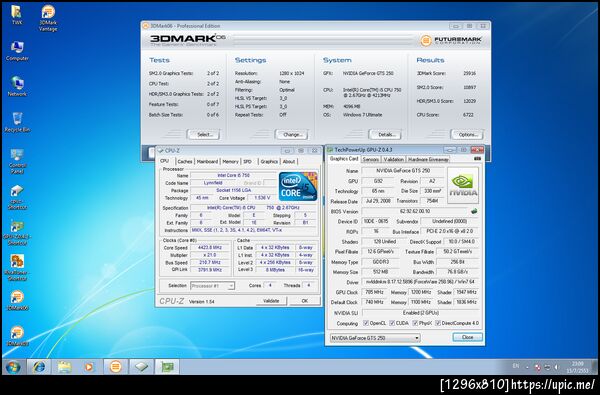Click the GPU-Z Name field NVIDIA GeForce GTS 250

(403, 171)
